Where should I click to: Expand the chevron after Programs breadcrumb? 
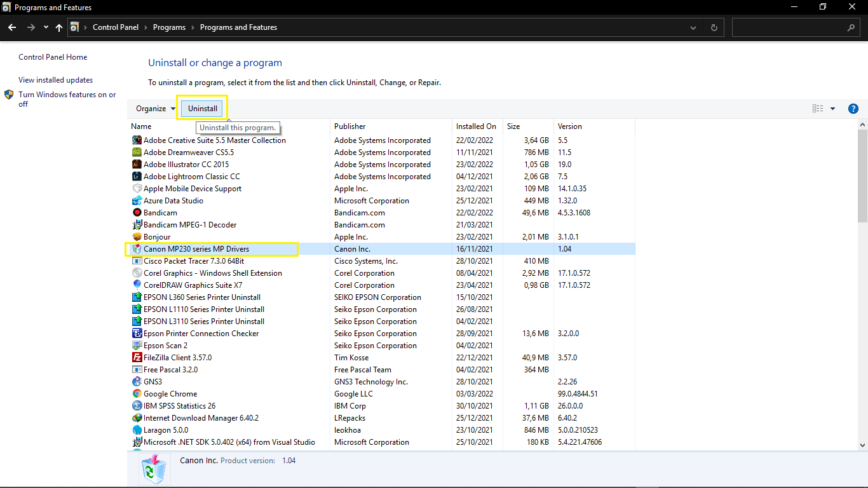tap(193, 27)
